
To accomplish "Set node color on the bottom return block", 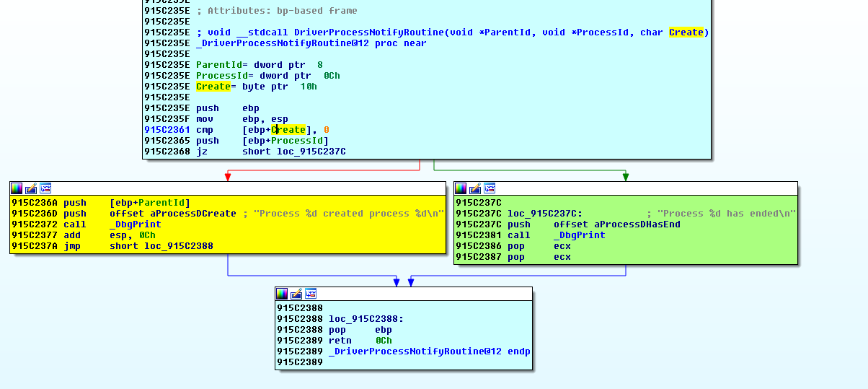I will (x=282, y=294).
